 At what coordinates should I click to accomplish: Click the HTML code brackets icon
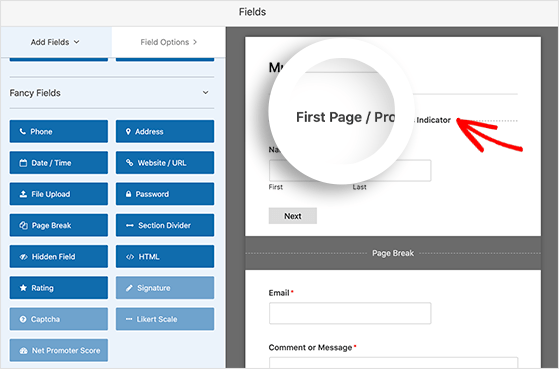click(x=130, y=257)
